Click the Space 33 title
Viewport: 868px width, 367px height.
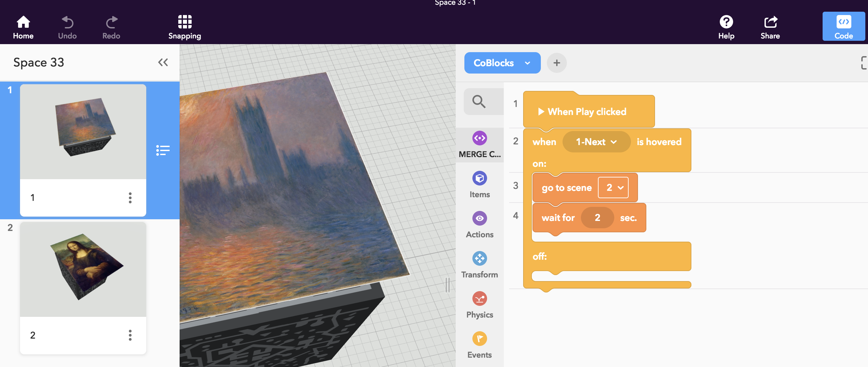tap(39, 63)
